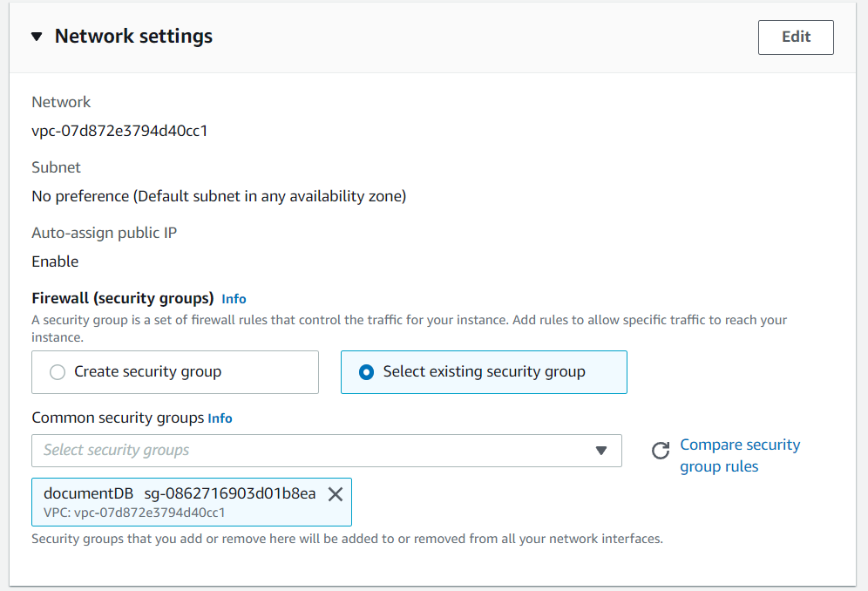The image size is (868, 591).
Task: Collapse the Network settings section triangle
Action: (x=37, y=37)
